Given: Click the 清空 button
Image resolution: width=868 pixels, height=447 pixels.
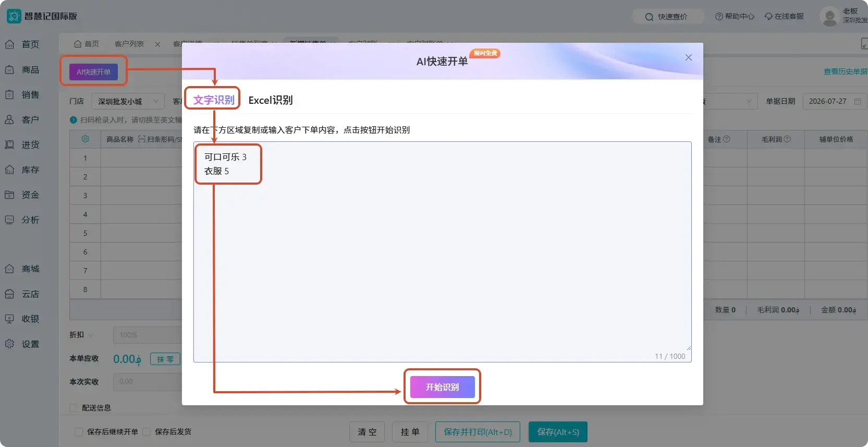Looking at the screenshot, I should coord(367,432).
